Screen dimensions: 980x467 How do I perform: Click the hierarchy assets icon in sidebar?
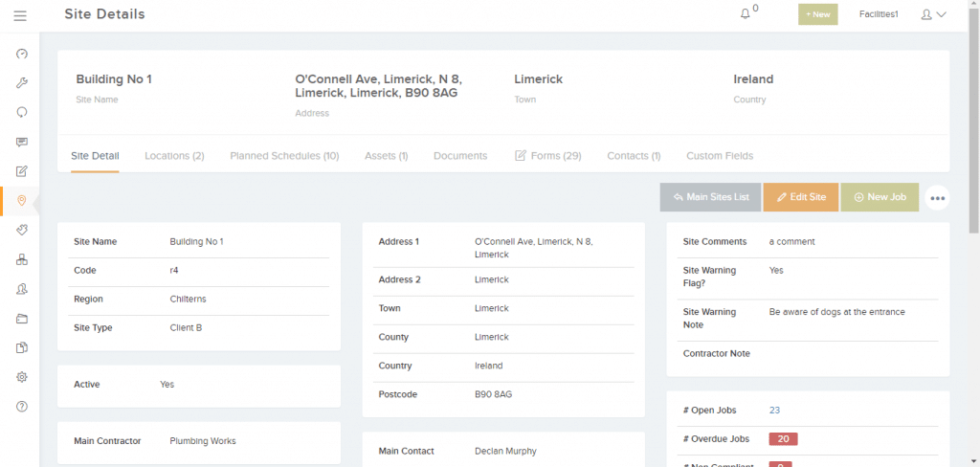point(21,259)
